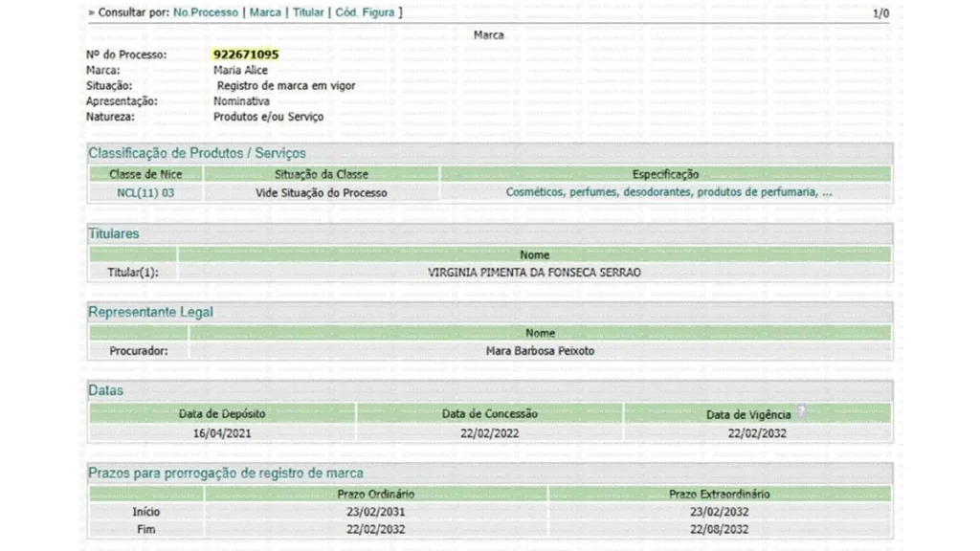Click the Fim row label

click(146, 529)
